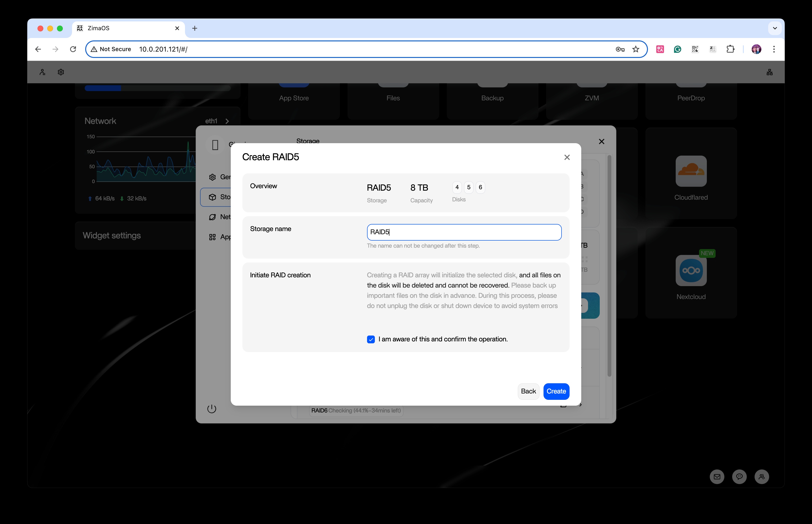
Task: Uncheck the confirm operation checkbox
Action: coord(371,339)
